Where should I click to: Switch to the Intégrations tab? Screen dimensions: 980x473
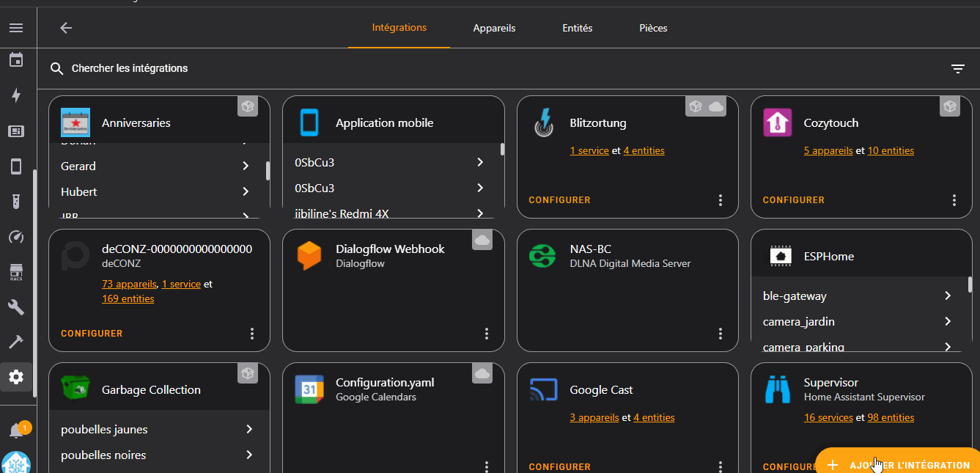click(x=399, y=28)
